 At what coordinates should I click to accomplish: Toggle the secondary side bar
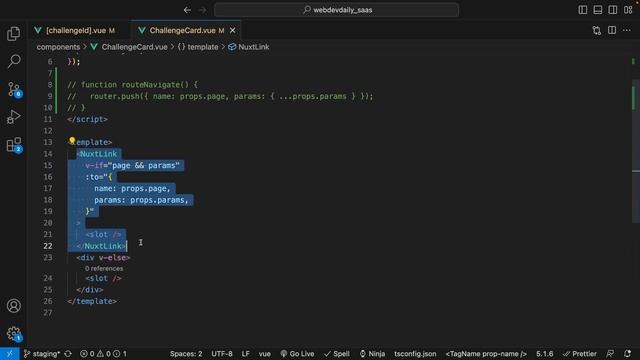click(x=613, y=10)
